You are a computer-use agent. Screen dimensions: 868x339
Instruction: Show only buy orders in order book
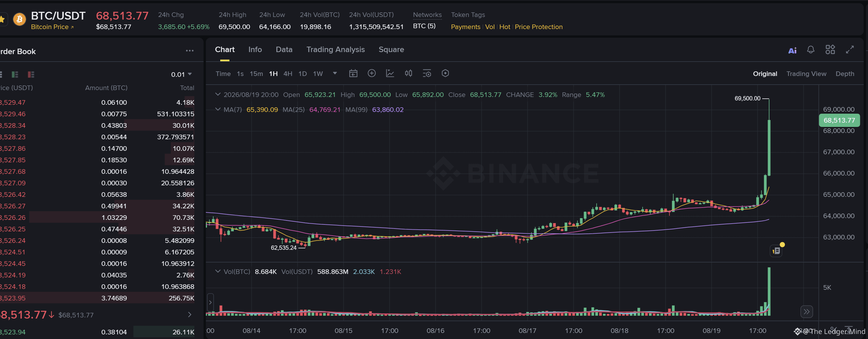pos(15,74)
